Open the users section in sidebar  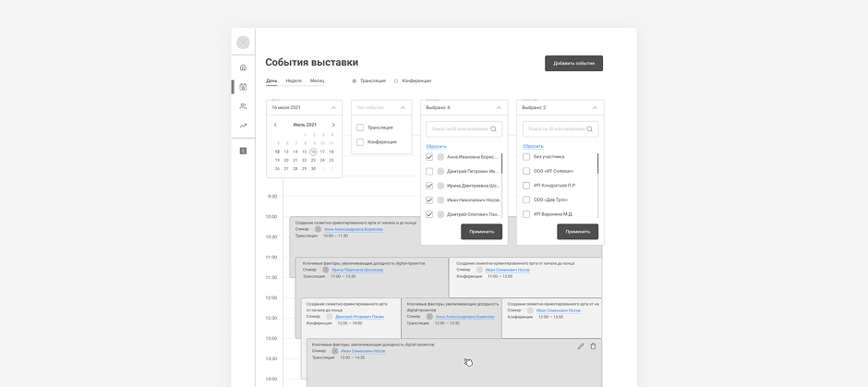click(243, 106)
